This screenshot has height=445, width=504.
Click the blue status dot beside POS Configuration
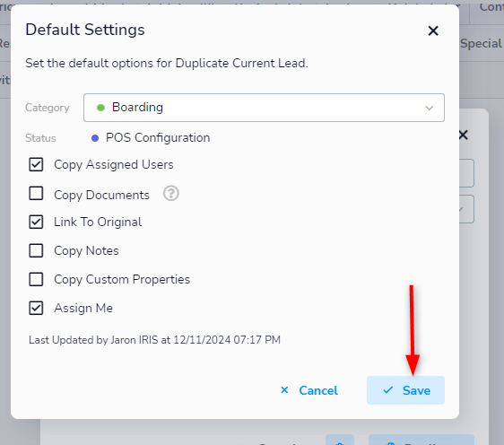[x=95, y=138]
